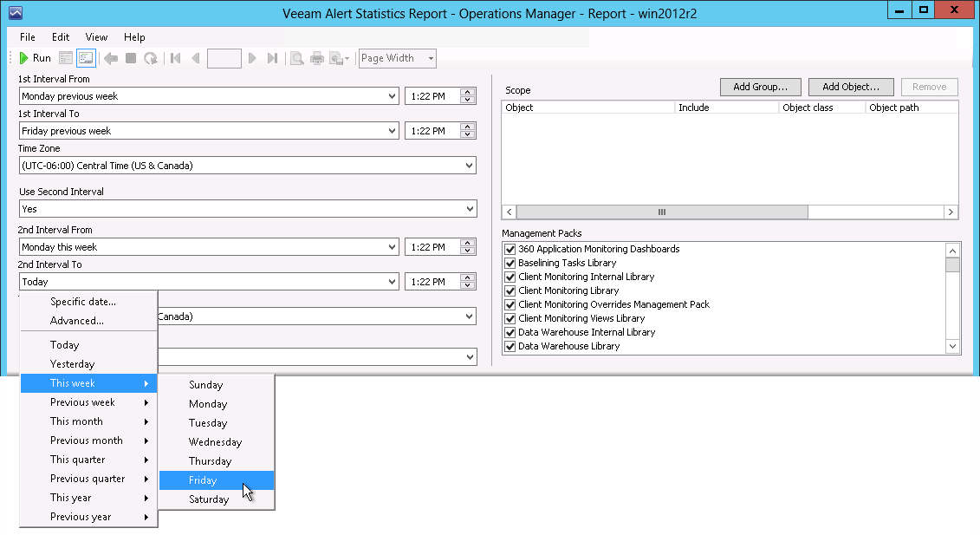The image size is (980, 535).
Task: Select Friday in the This week submenu
Action: [217, 480]
